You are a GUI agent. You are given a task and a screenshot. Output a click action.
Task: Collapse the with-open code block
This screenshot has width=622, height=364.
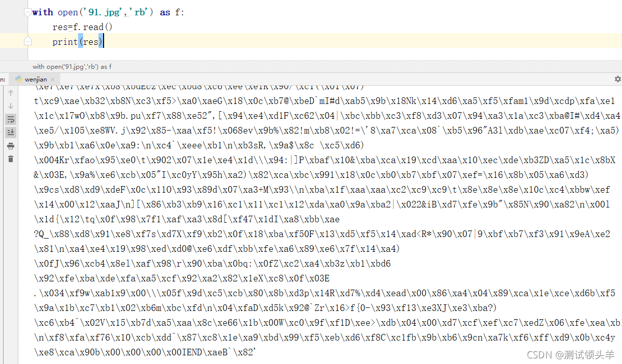tap(28, 12)
